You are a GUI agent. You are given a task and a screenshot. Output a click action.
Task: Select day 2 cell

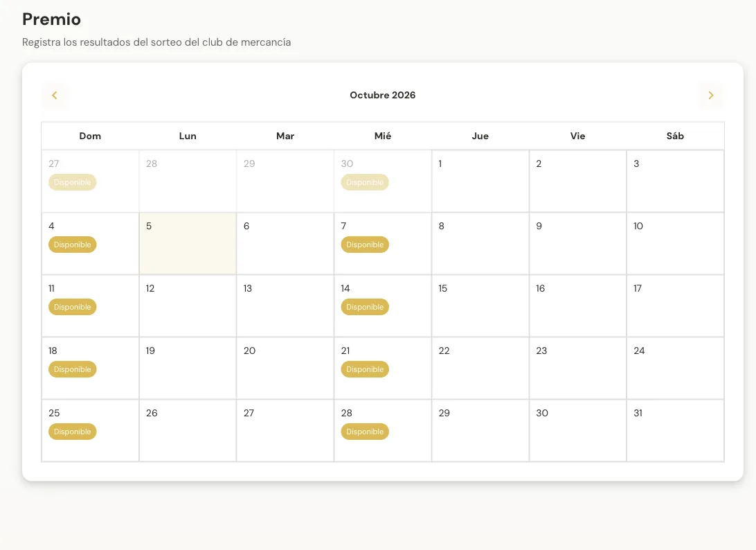577,181
